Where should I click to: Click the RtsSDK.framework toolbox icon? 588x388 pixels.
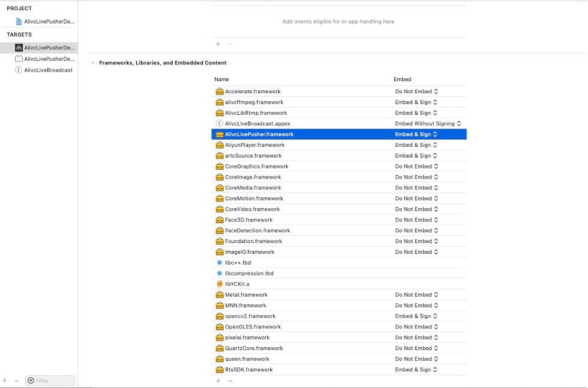[x=220, y=369]
